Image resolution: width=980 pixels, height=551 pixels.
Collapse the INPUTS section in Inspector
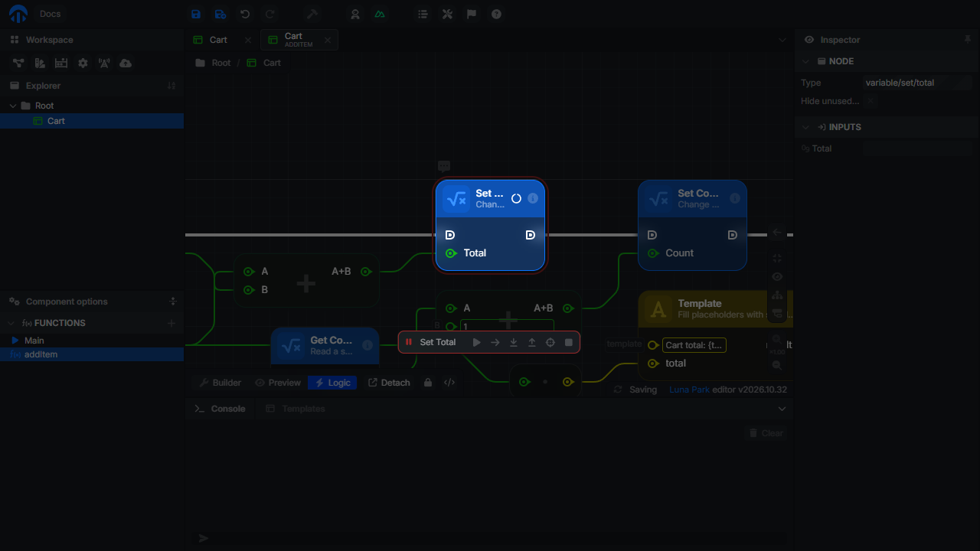[805, 127]
